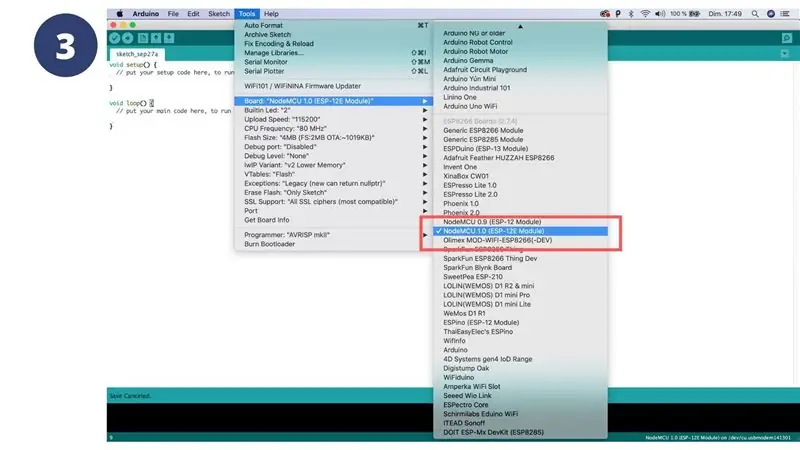Expand the CPU Frequency submenu
The height and width of the screenshot is (450, 800).
pyautogui.click(x=334, y=128)
